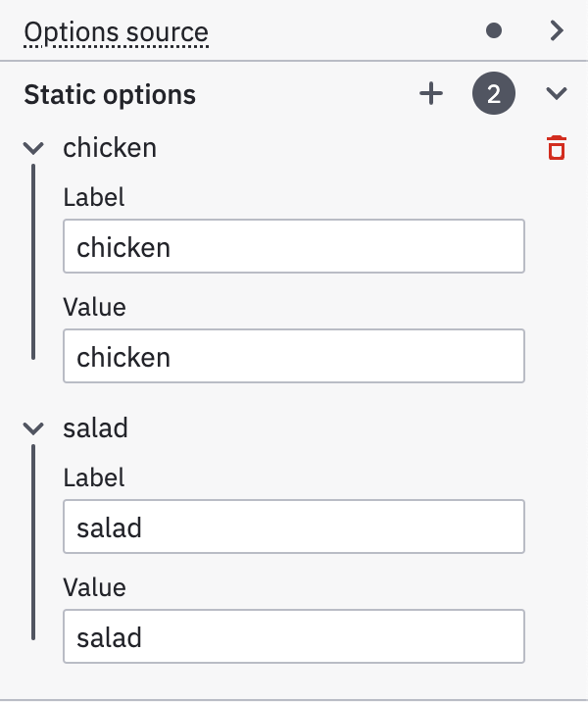588x702 pixels.
Task: Delete the chicken option with trash icon
Action: pos(557,148)
